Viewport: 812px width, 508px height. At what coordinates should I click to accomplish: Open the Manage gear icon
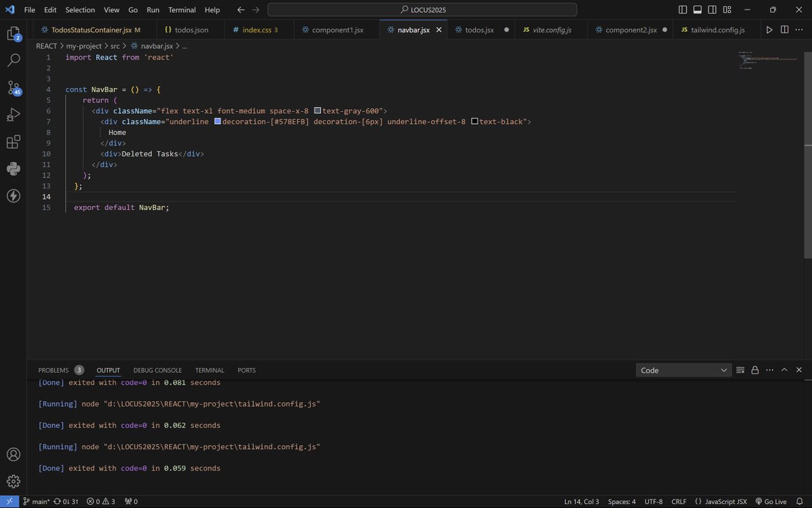click(x=13, y=481)
